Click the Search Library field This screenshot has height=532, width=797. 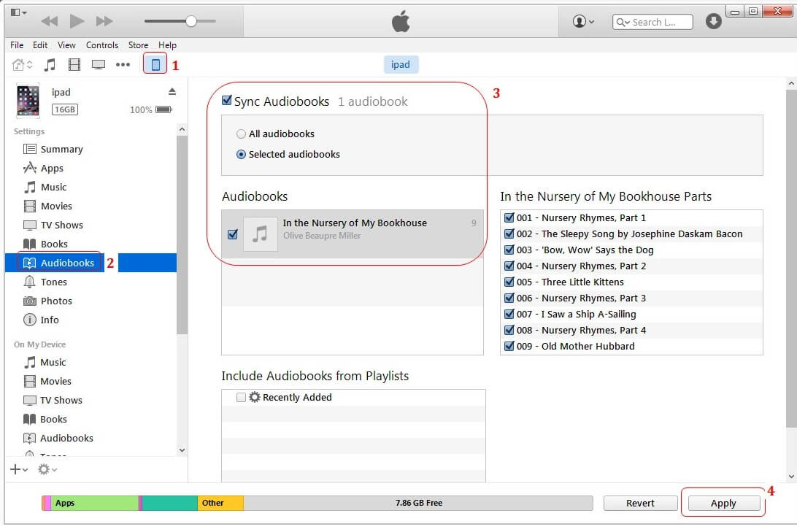(652, 22)
